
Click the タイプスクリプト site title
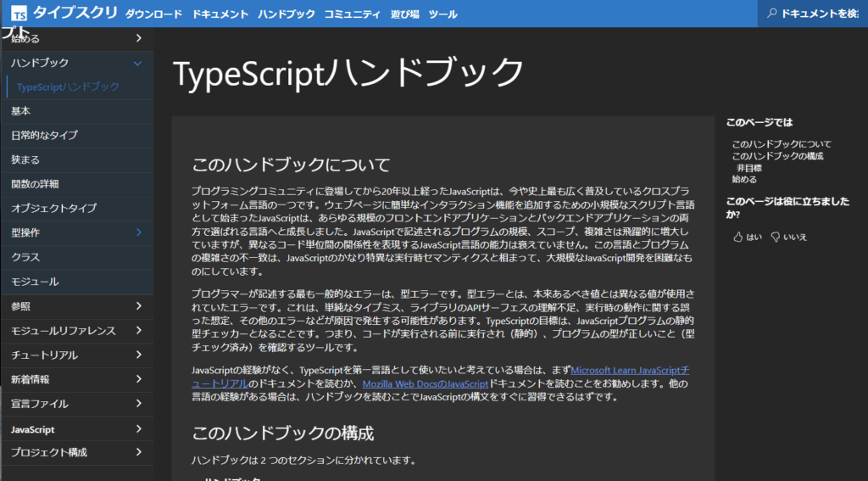click(75, 14)
